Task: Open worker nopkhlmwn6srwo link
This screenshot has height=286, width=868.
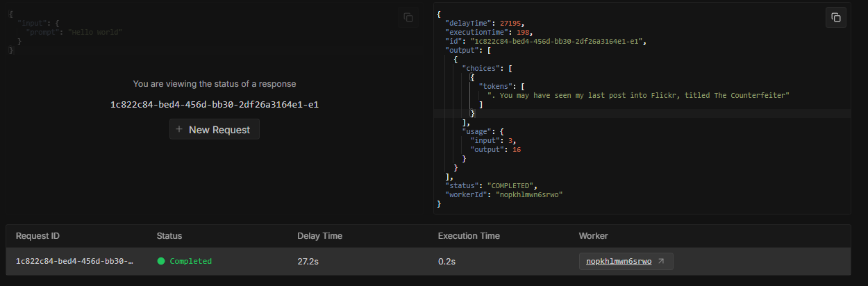Action: [619, 261]
